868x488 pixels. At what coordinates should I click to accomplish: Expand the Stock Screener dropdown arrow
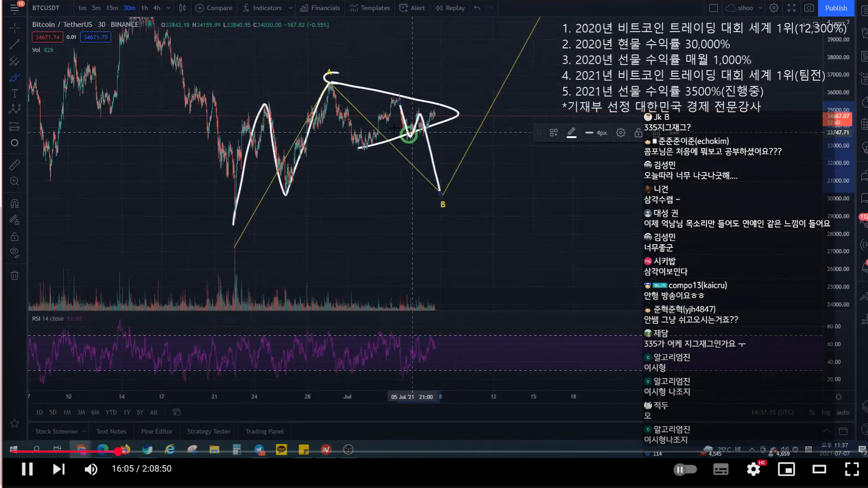[84, 431]
